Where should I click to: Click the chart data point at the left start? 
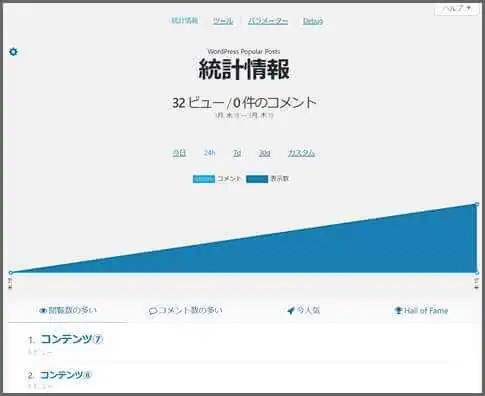point(11,273)
